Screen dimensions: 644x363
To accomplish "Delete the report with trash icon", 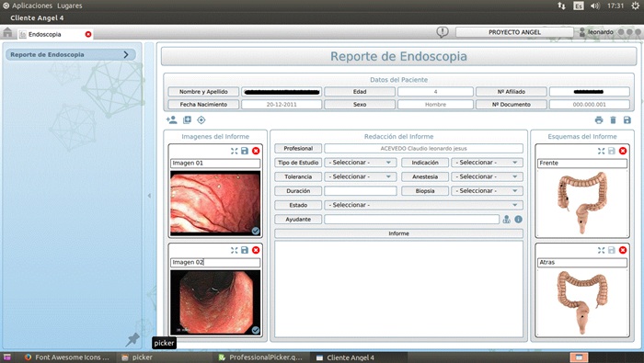I will coord(614,119).
